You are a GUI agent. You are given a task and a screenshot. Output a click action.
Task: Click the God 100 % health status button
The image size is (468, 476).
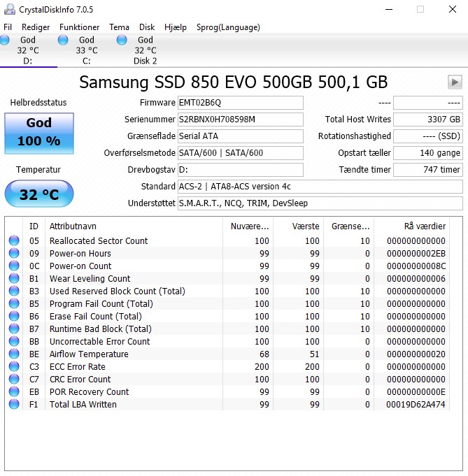[39, 134]
